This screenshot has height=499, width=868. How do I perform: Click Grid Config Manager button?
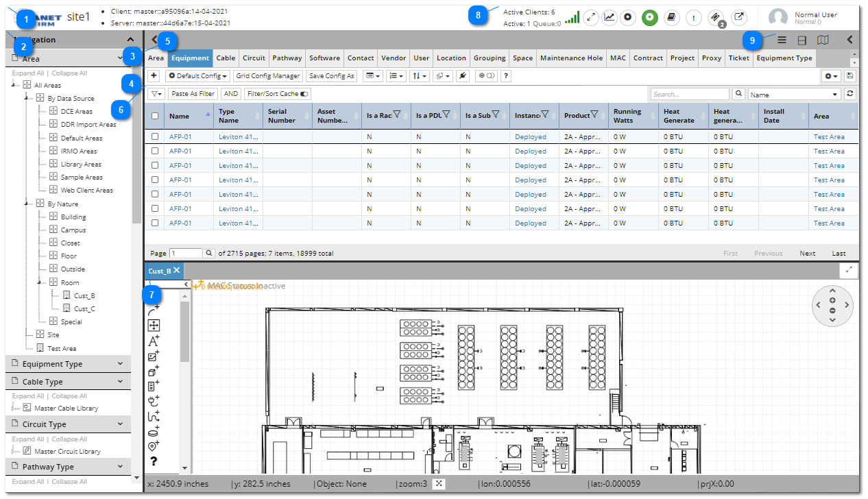tap(268, 75)
